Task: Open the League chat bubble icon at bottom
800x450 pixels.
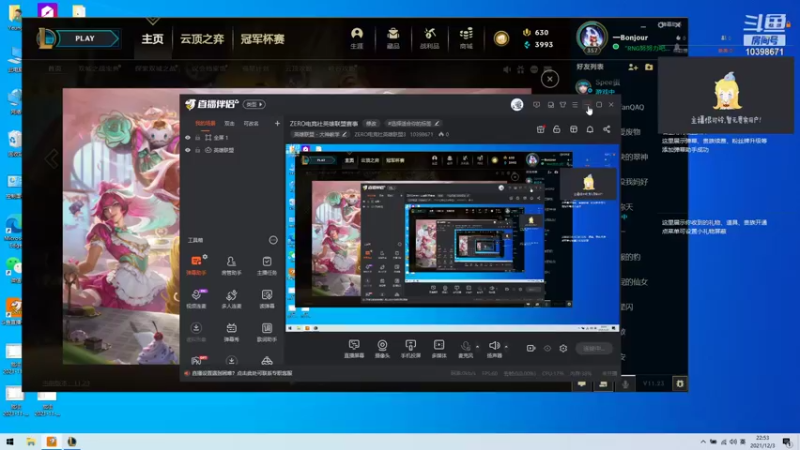Action: click(582, 384)
